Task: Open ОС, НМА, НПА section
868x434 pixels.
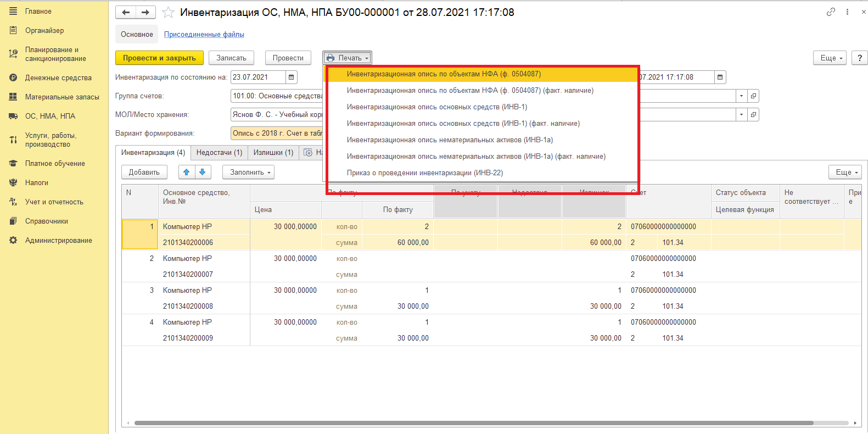Action: click(50, 116)
